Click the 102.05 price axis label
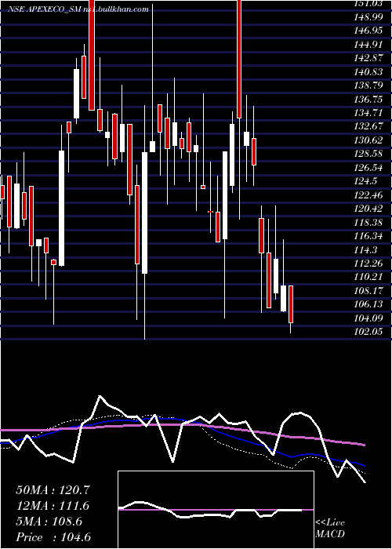The image size is (392, 549). [368, 332]
